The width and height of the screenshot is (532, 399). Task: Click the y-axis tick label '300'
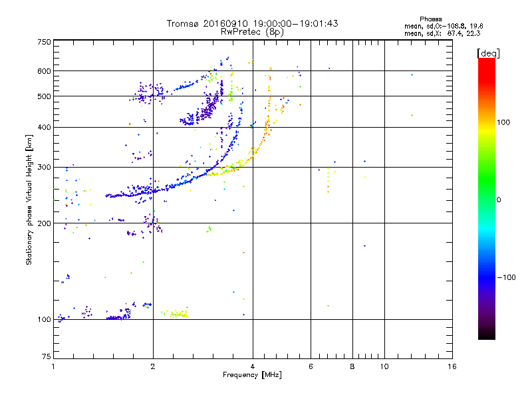(44, 168)
